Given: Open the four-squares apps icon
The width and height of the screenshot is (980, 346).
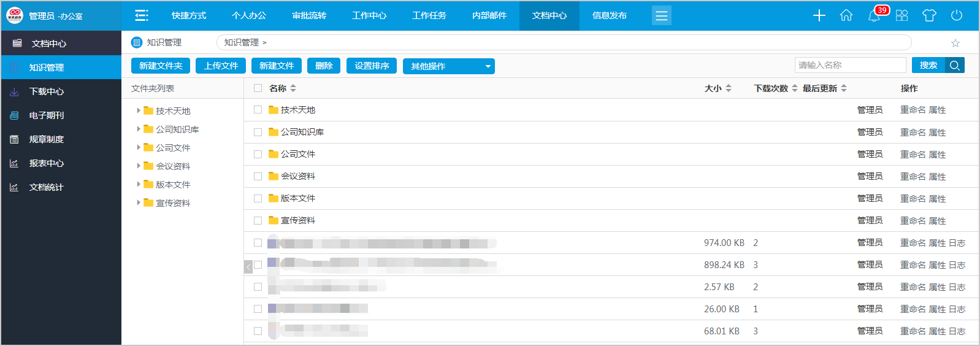Looking at the screenshot, I should [x=902, y=16].
